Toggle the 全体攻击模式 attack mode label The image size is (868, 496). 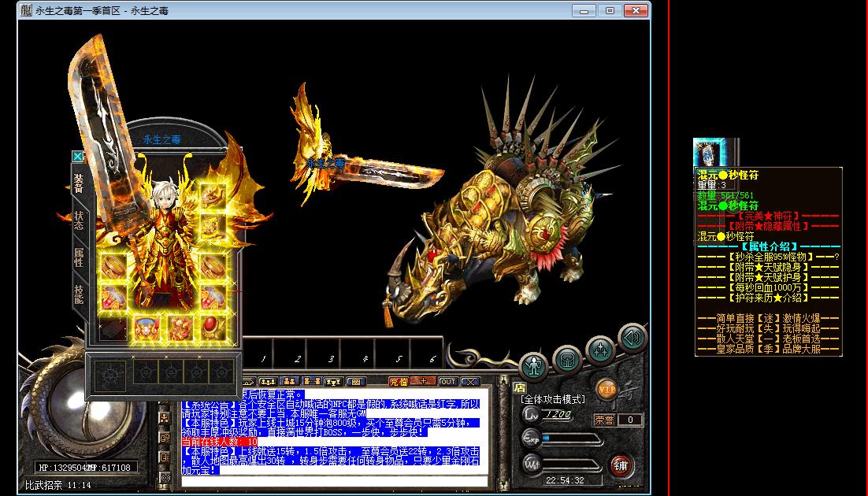coord(552,399)
